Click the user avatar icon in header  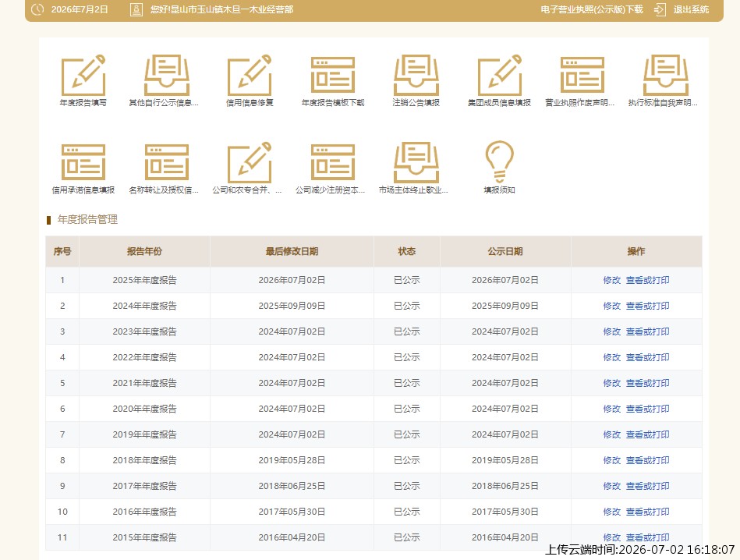pyautogui.click(x=136, y=9)
